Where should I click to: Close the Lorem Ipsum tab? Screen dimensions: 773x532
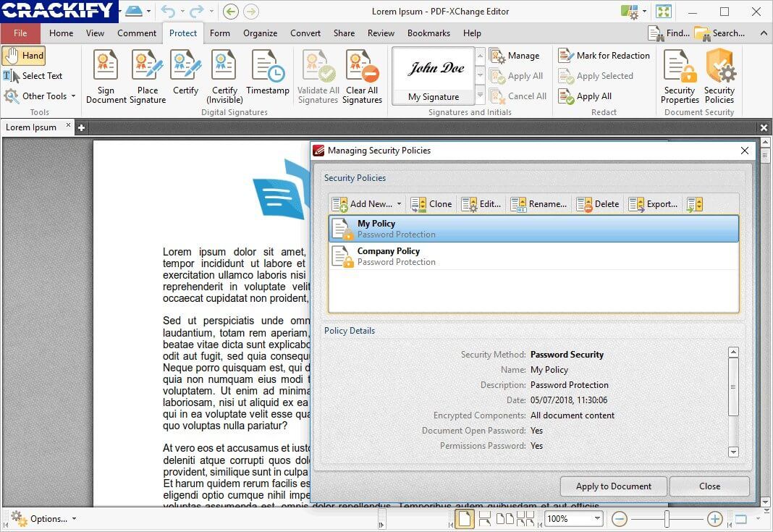point(69,125)
